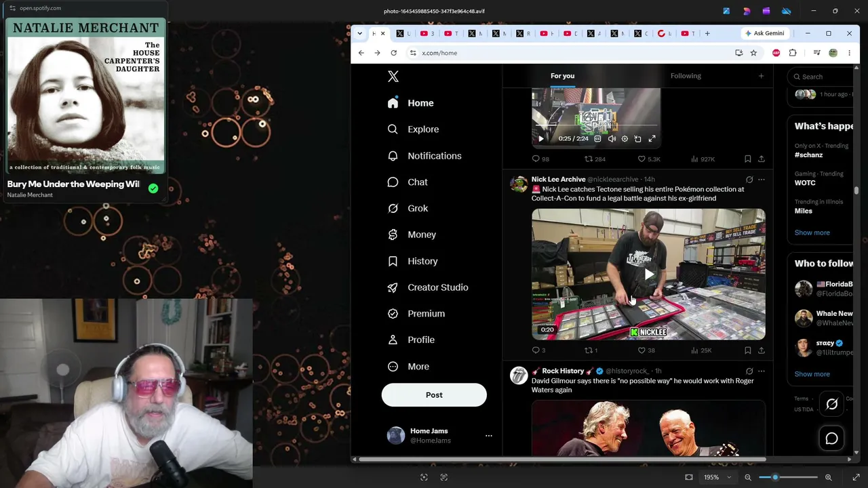Open Home Jams account options menu

[488, 436]
